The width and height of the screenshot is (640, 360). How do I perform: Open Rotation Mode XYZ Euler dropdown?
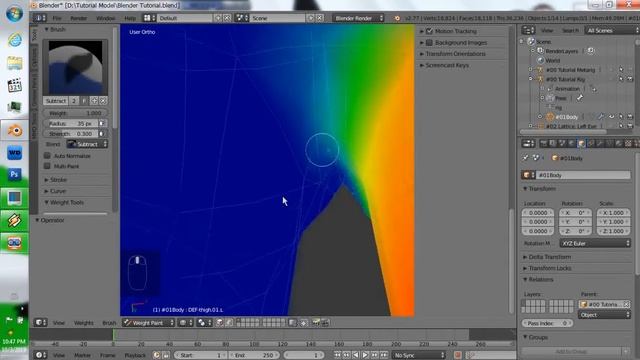click(x=595, y=243)
